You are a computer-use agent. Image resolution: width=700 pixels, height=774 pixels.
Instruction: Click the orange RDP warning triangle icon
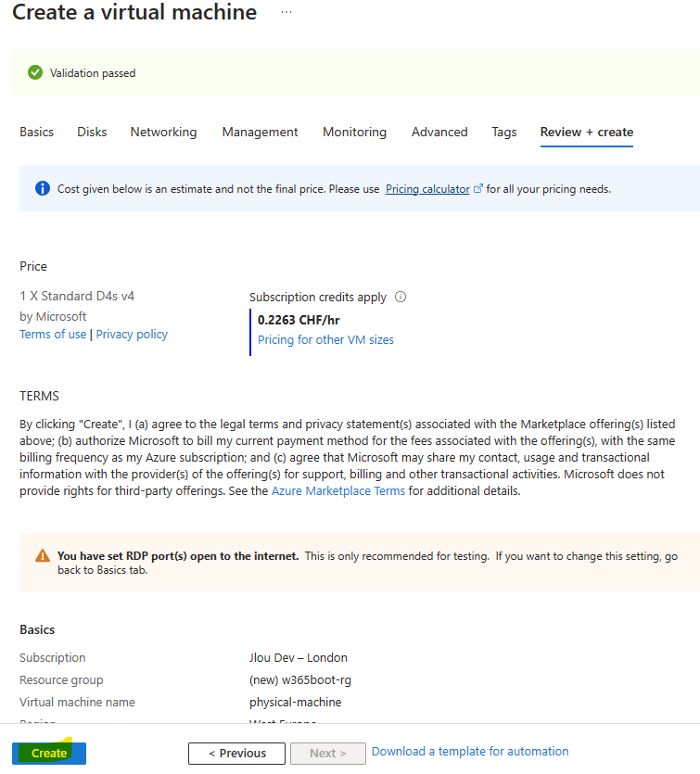click(43, 556)
